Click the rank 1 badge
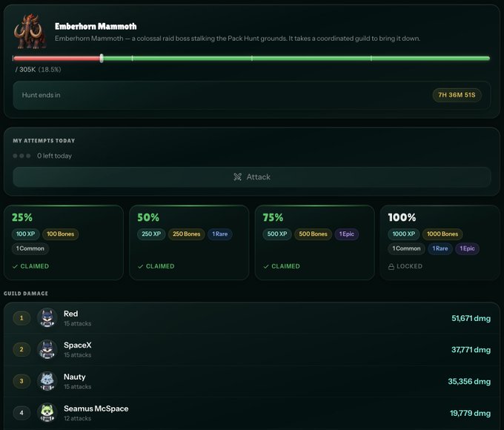 click(21, 318)
